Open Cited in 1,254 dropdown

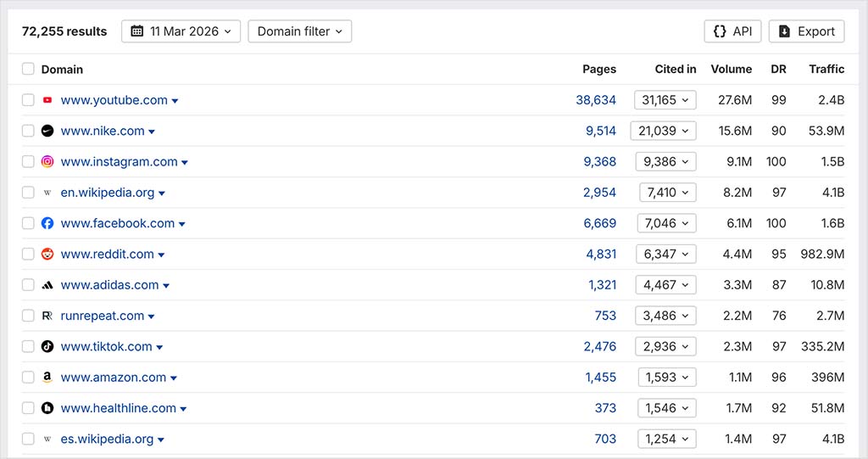tap(667, 439)
